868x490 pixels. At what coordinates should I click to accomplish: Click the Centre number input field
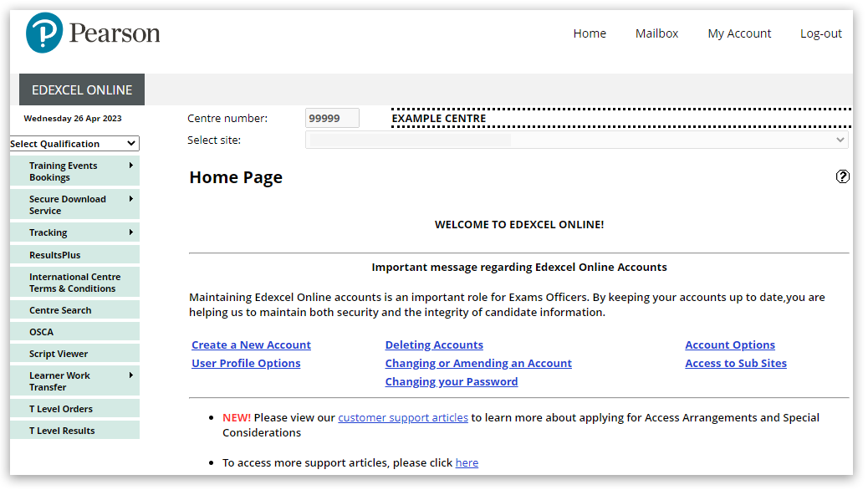click(x=332, y=118)
